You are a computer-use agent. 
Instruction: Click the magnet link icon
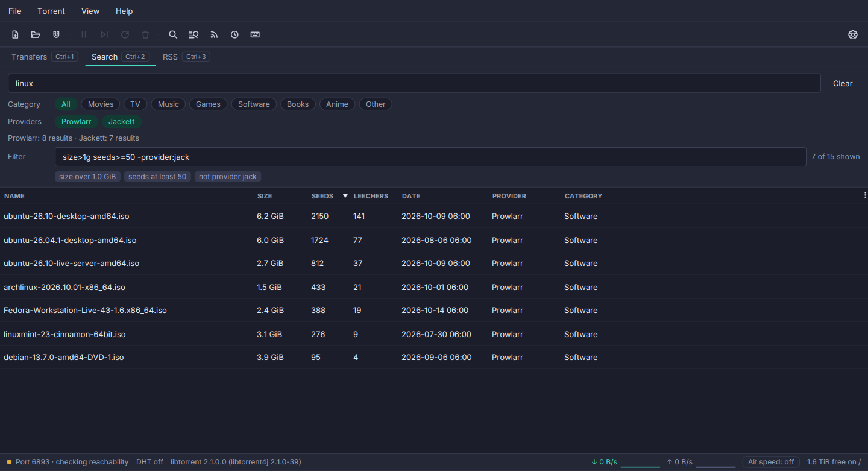coord(56,34)
